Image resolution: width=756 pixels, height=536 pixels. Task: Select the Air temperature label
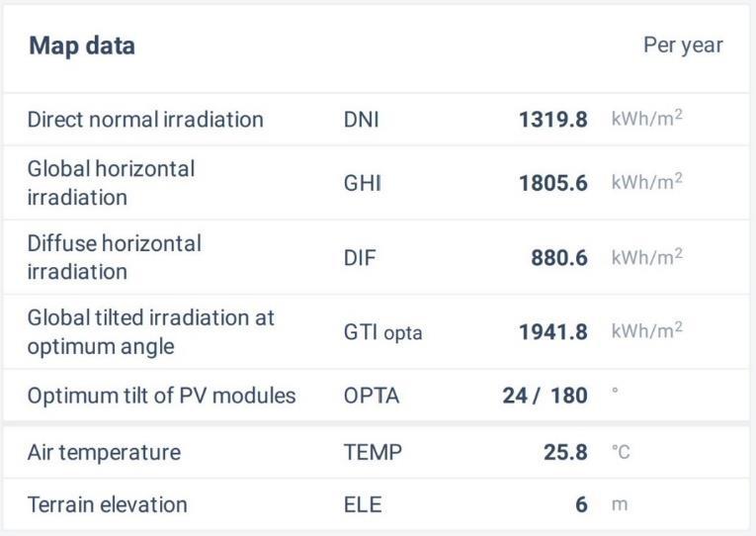(104, 453)
